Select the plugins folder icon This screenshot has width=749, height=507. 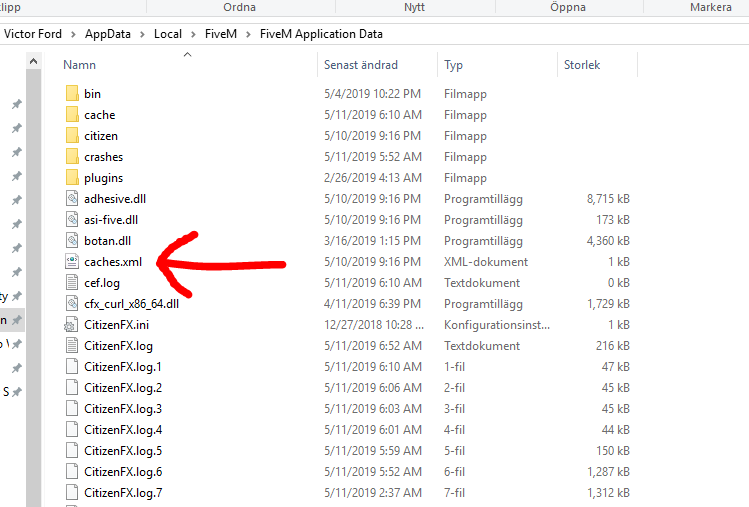click(x=72, y=177)
